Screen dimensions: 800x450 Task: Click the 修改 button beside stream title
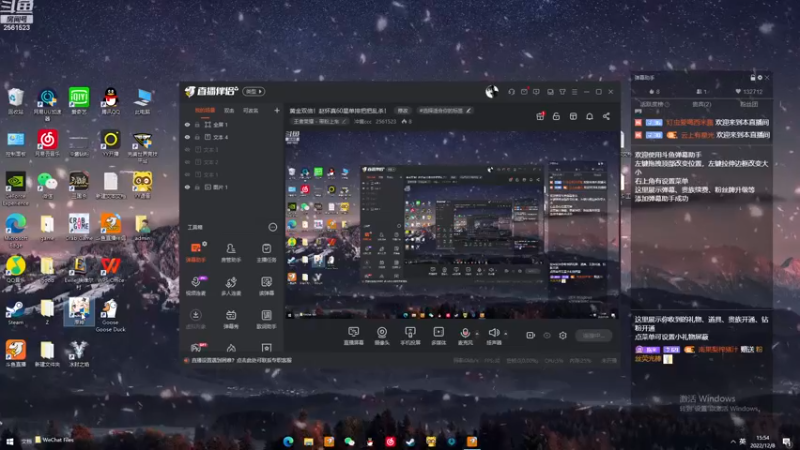[x=403, y=110]
